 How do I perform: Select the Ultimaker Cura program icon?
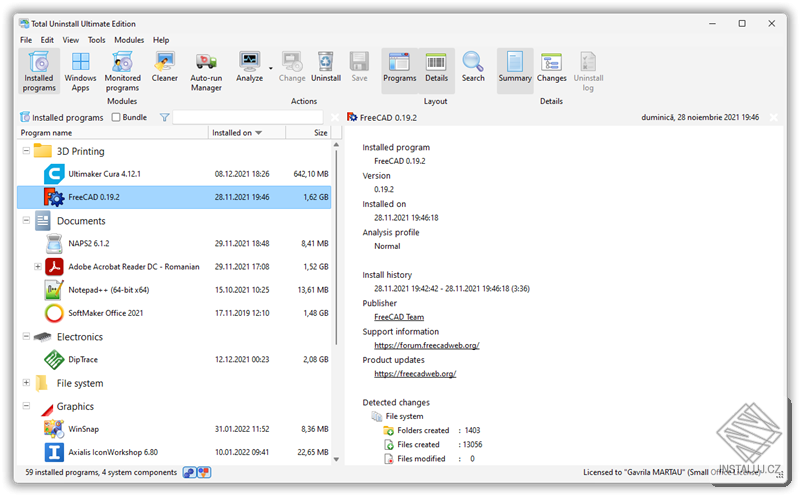[54, 174]
